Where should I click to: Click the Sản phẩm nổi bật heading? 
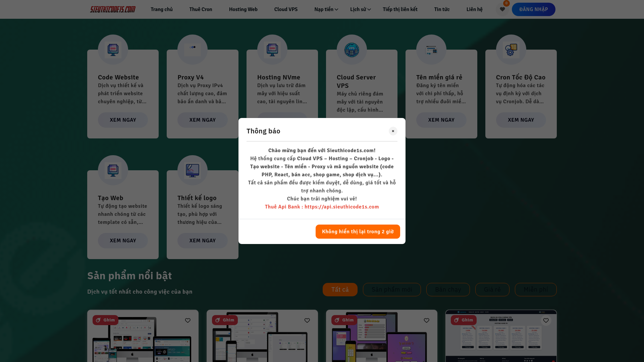(129, 276)
